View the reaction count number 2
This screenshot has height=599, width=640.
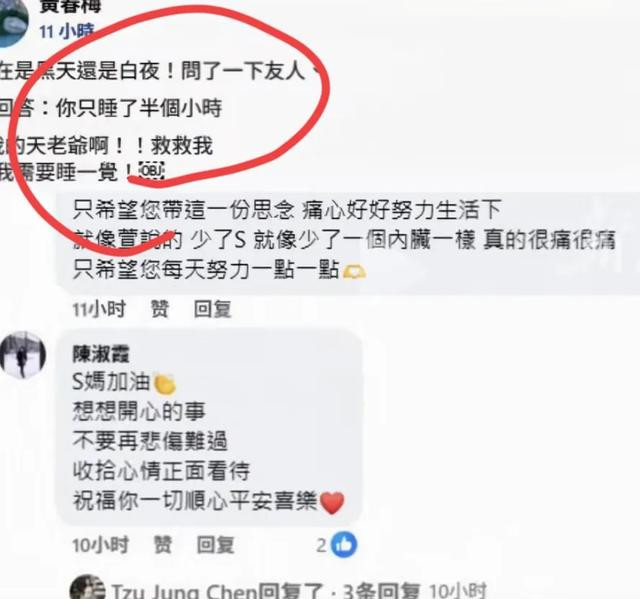click(x=322, y=545)
